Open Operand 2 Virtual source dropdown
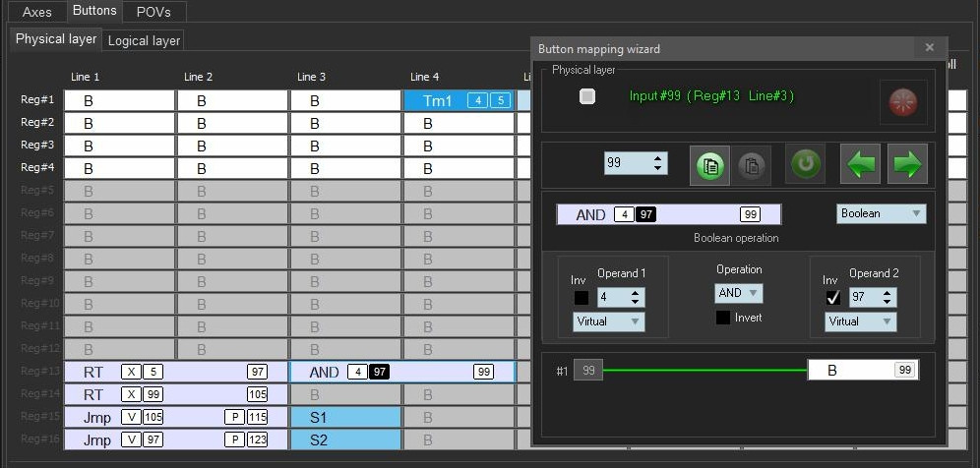980x468 pixels. click(861, 322)
